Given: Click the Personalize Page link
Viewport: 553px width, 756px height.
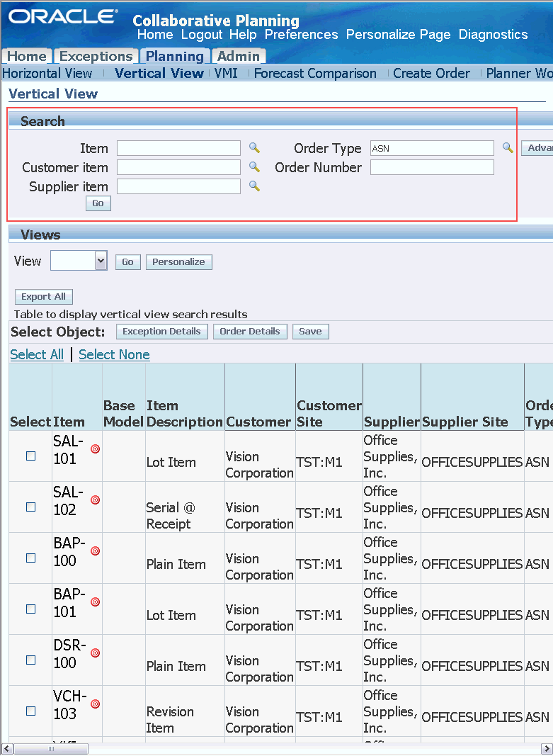Looking at the screenshot, I should [399, 35].
